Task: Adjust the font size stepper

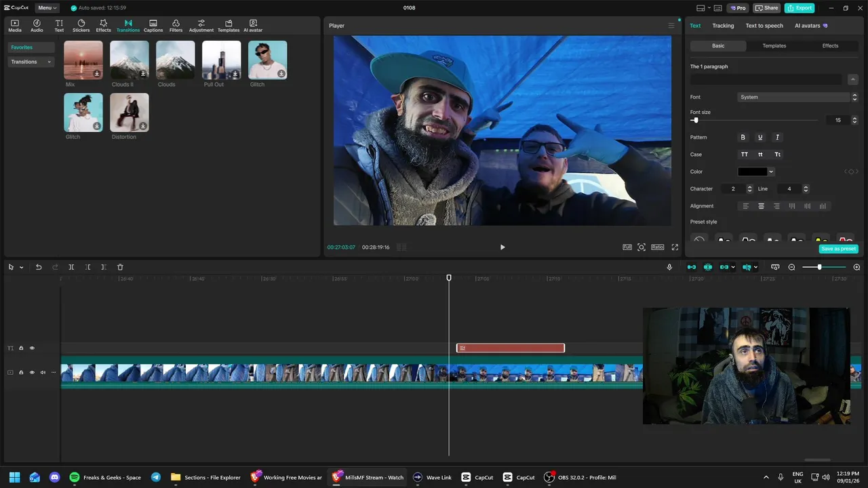Action: (x=854, y=120)
